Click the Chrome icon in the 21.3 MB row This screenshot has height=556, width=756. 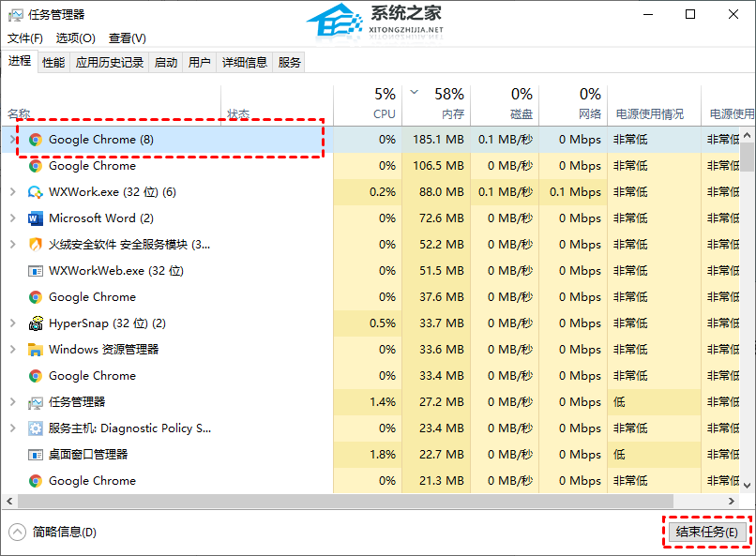tap(36, 481)
